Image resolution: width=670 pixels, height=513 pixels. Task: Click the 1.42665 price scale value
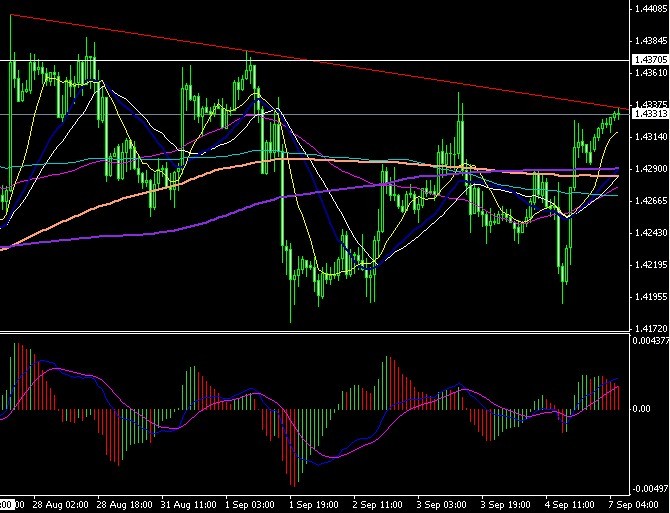[x=652, y=201]
